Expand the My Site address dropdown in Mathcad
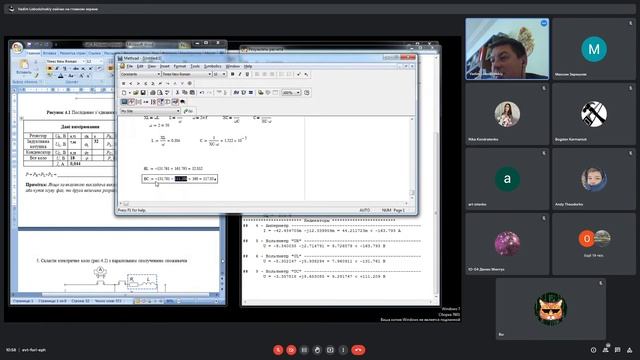 [178, 111]
